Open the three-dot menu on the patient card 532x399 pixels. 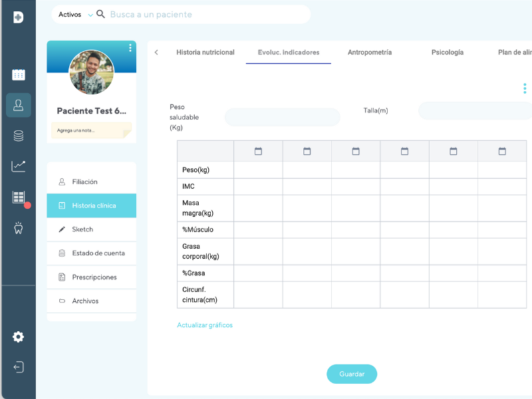[x=130, y=47]
